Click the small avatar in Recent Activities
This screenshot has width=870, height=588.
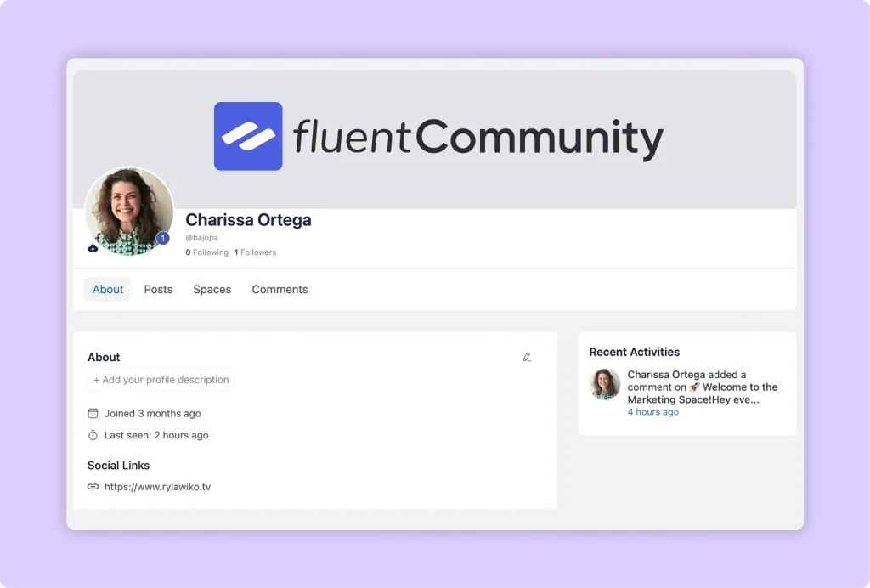605,384
